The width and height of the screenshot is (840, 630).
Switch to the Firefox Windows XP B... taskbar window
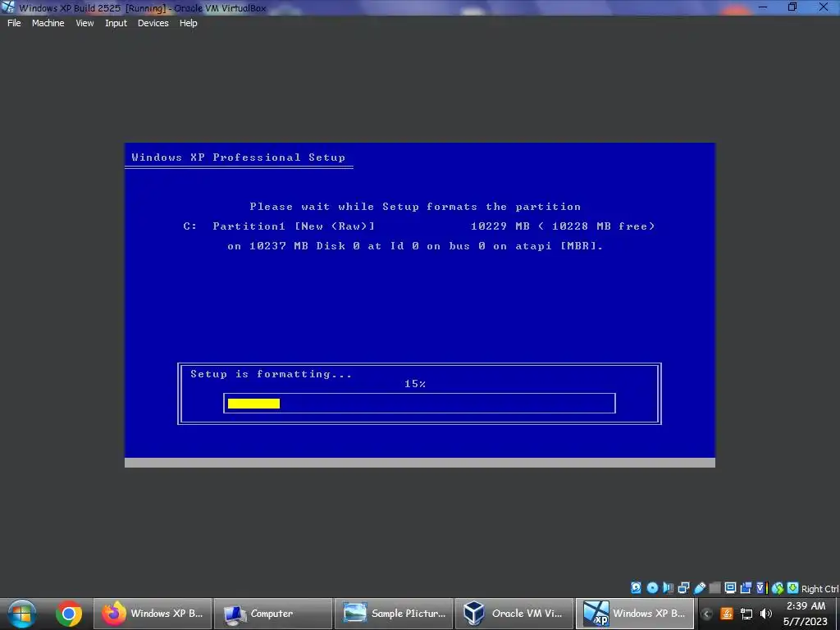[153, 614]
